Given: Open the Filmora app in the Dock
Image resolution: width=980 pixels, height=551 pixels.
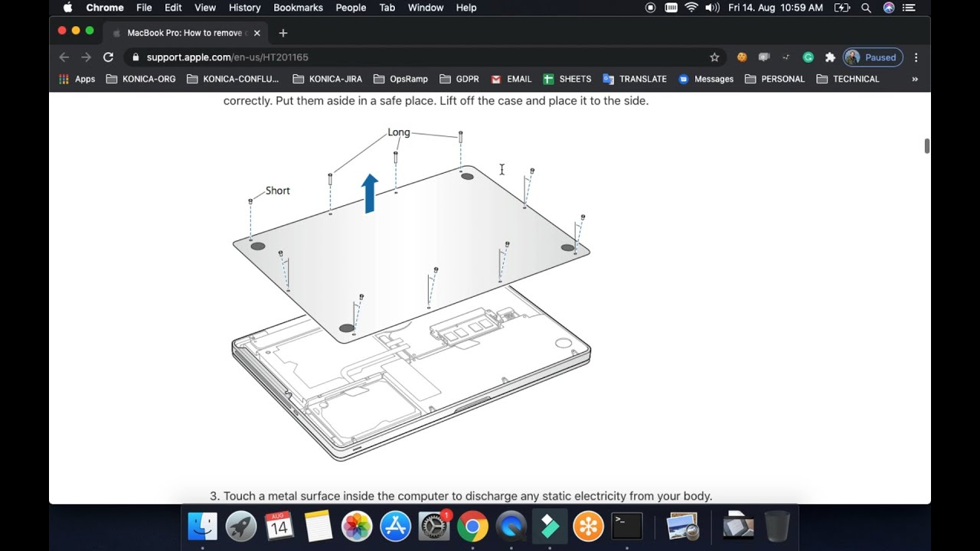Looking at the screenshot, I should point(550,527).
